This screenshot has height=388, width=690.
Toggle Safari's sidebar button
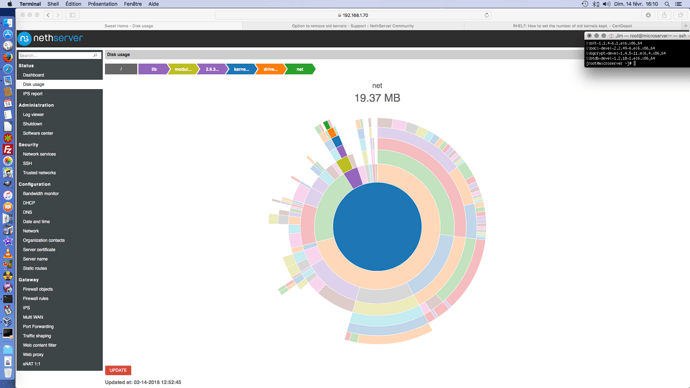[x=73, y=15]
